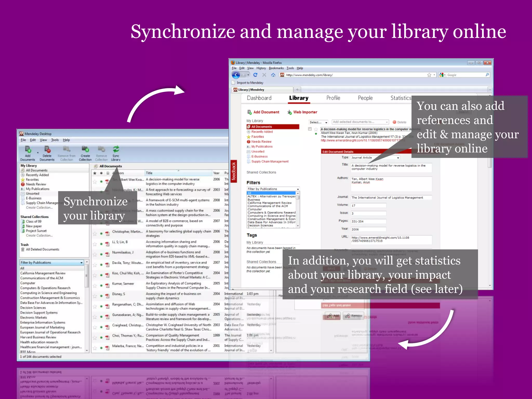This screenshot has height=399, width=532.
Task: Click Add Documents in Mendeley Desktop toolbar
Action: pos(28,153)
